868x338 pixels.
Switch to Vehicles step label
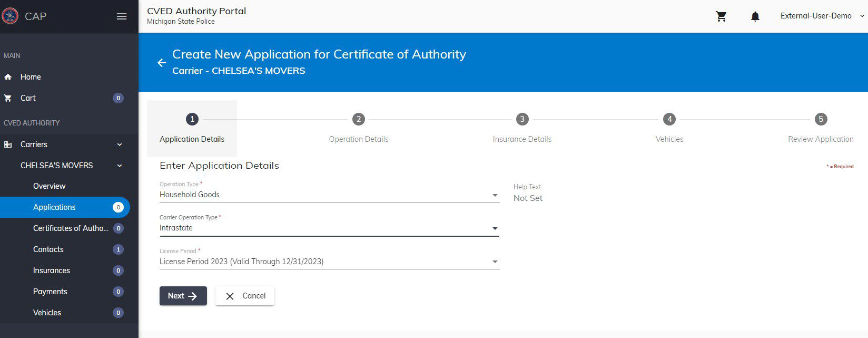click(669, 139)
